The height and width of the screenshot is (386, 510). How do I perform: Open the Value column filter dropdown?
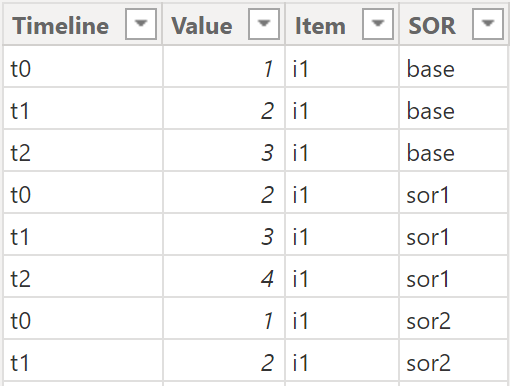pos(264,24)
